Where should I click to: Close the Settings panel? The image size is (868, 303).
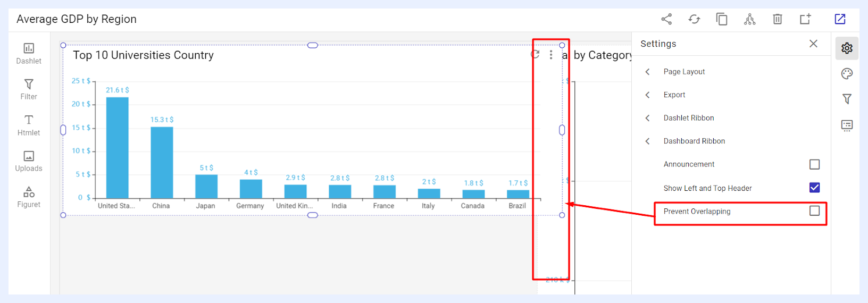coord(813,44)
